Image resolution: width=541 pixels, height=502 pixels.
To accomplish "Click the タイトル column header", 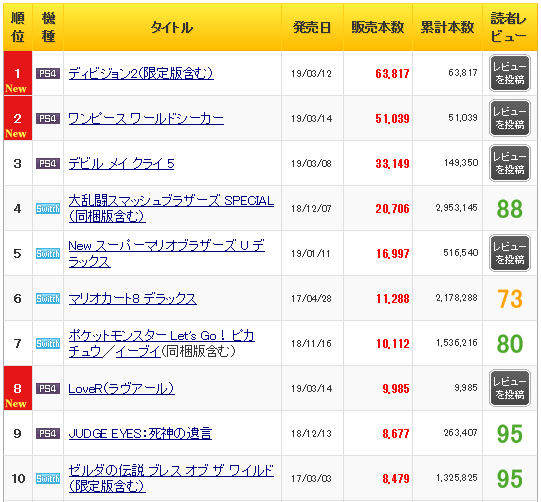I will coord(172,27).
